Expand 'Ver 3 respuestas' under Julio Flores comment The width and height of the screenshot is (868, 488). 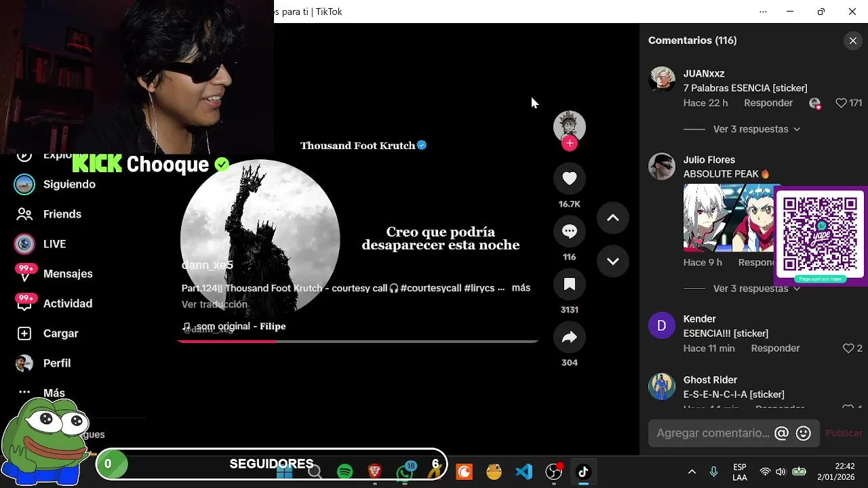click(x=756, y=289)
